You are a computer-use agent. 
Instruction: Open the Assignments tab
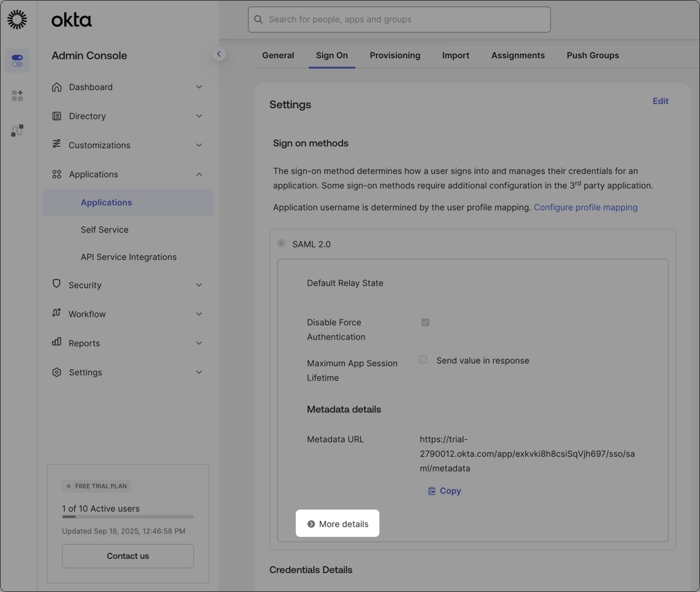point(518,55)
